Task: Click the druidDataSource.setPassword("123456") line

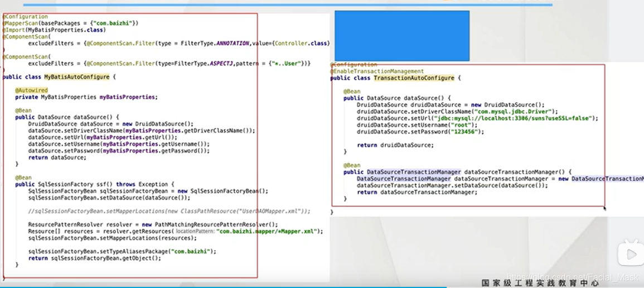Action: tap(420, 132)
